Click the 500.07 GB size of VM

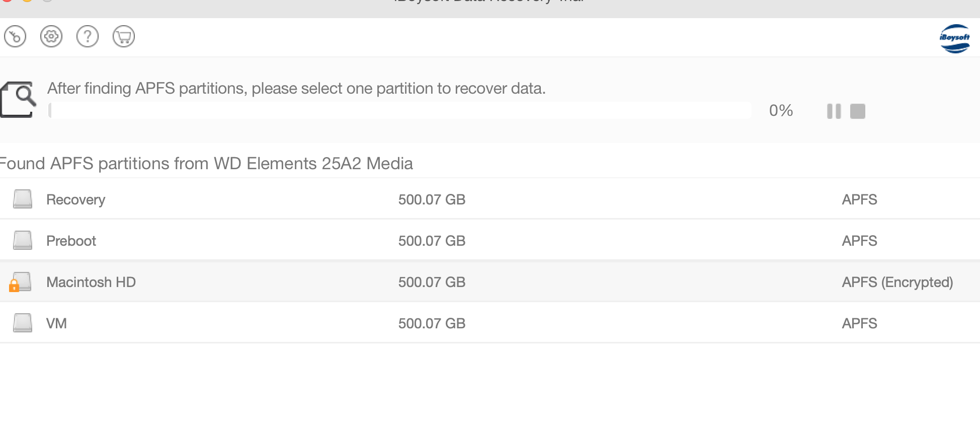(432, 324)
